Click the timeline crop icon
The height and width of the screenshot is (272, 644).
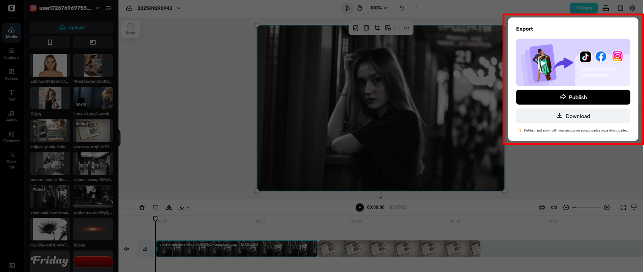coord(155,208)
